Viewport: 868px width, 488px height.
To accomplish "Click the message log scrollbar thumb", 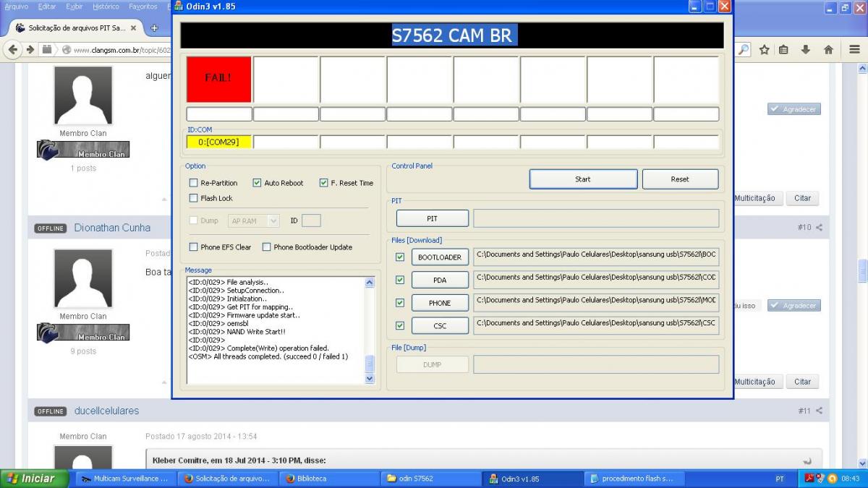I will [x=370, y=363].
